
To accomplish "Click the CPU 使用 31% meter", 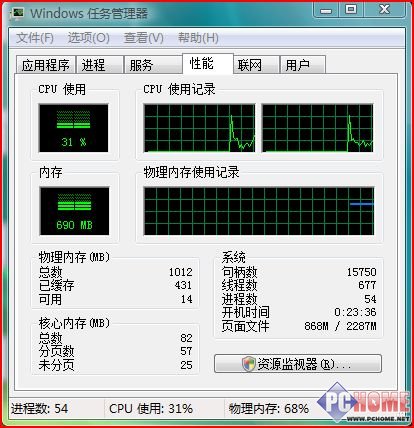I will point(74,128).
